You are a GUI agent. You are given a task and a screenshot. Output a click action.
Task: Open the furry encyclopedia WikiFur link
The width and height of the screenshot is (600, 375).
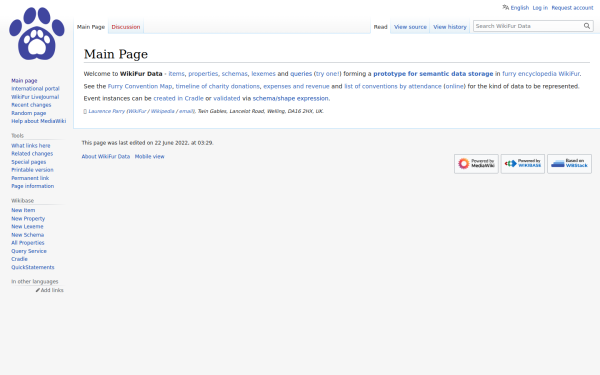coord(541,74)
